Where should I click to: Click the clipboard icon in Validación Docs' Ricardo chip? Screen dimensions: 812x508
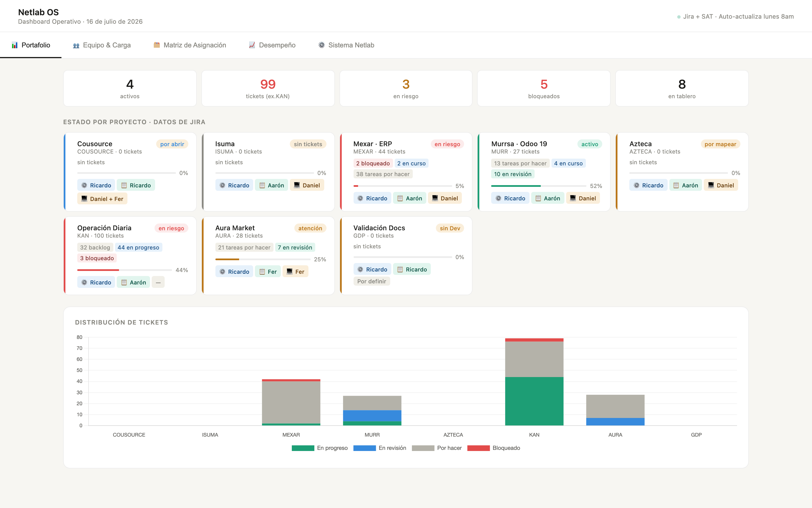pos(400,270)
